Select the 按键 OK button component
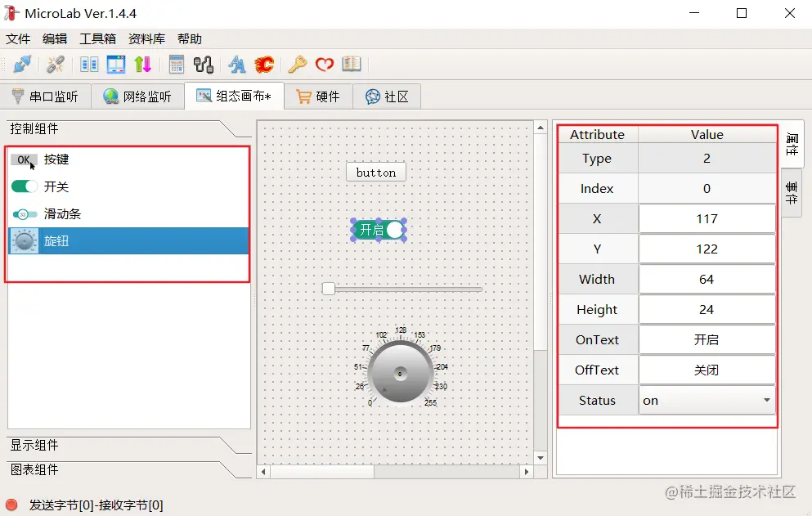 pos(128,159)
